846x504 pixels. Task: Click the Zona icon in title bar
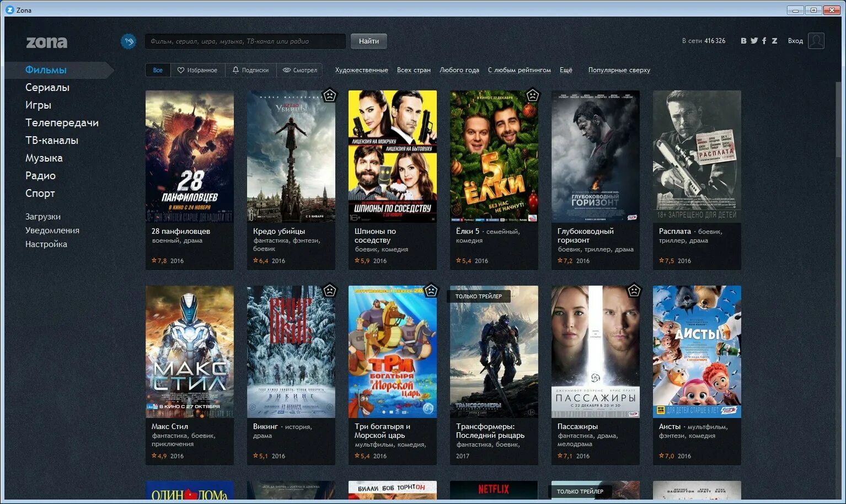pyautogui.click(x=9, y=10)
